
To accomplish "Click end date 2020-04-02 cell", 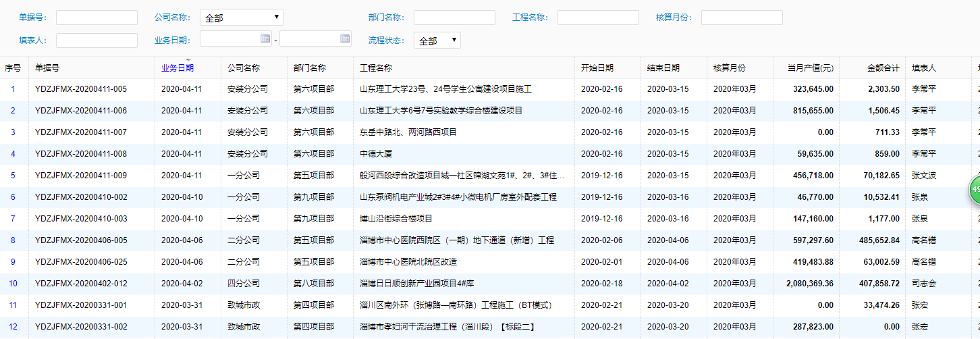I will (668, 284).
